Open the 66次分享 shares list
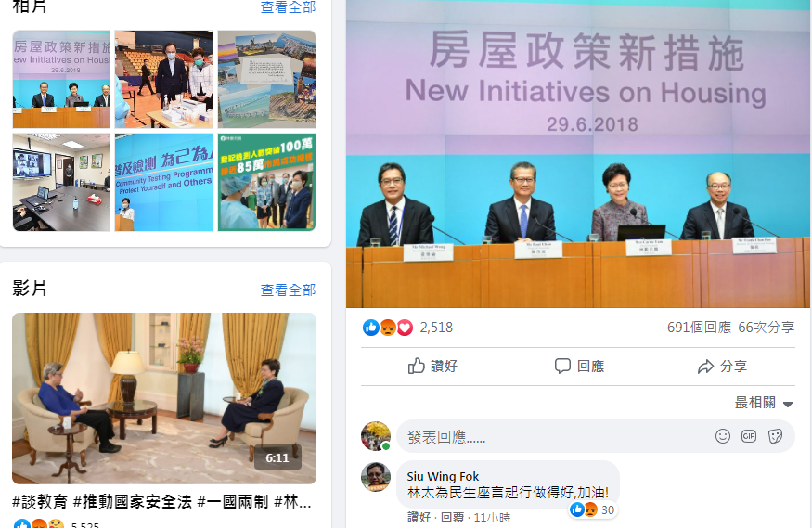 coord(766,328)
